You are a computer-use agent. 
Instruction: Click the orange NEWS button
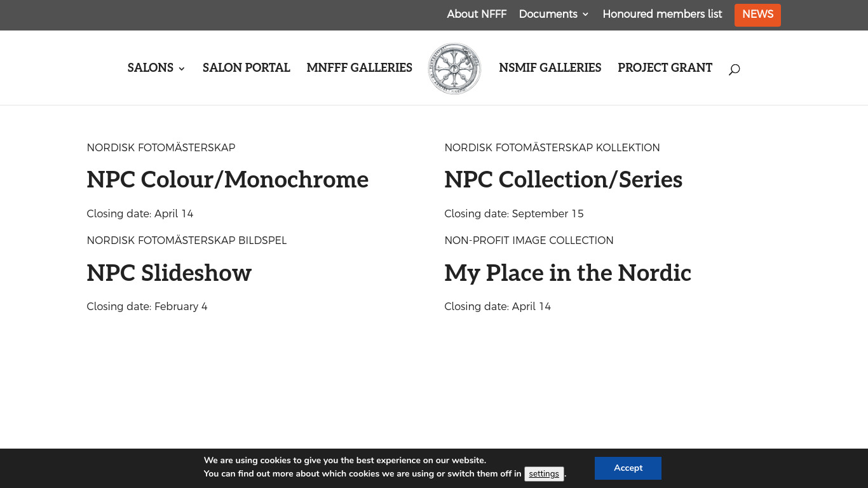coord(757,15)
